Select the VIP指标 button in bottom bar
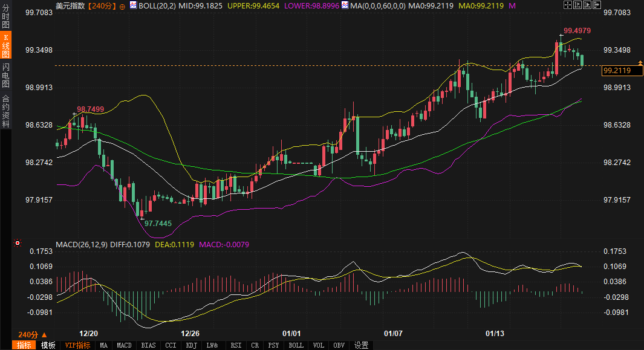 77,345
